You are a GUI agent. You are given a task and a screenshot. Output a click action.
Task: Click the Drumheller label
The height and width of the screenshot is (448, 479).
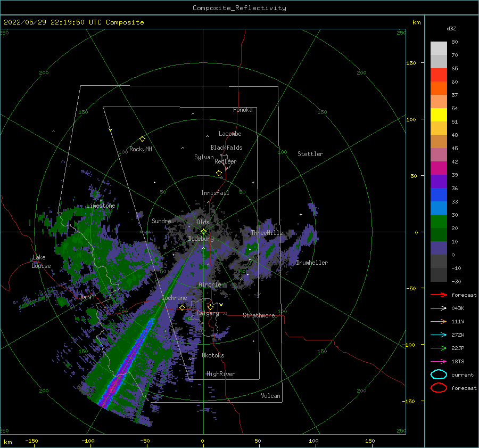pyautogui.click(x=312, y=263)
